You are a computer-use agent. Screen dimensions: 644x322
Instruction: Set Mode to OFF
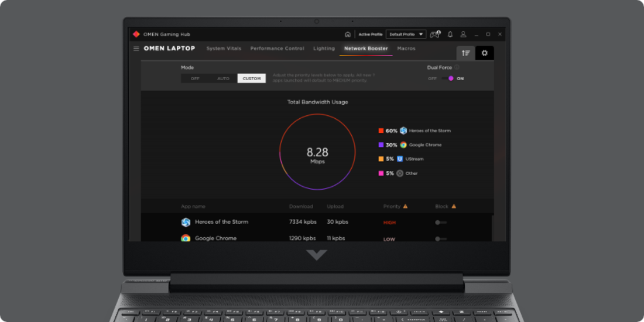[195, 78]
